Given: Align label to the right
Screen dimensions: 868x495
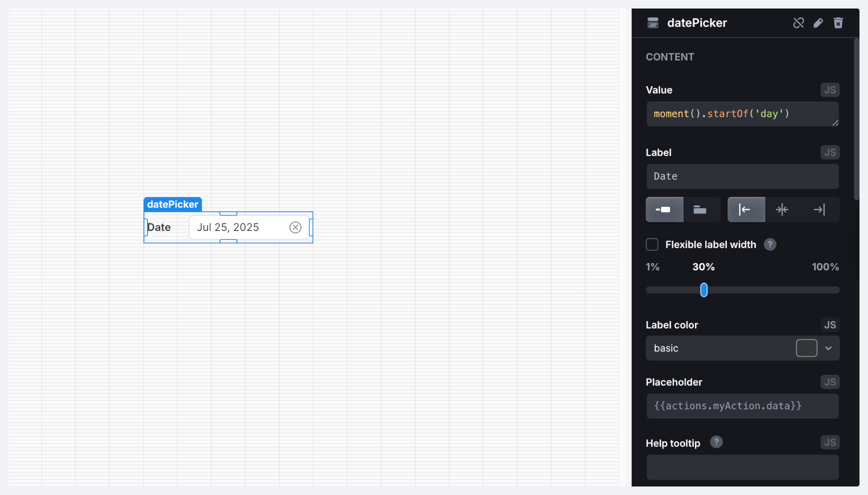Looking at the screenshot, I should tap(819, 210).
